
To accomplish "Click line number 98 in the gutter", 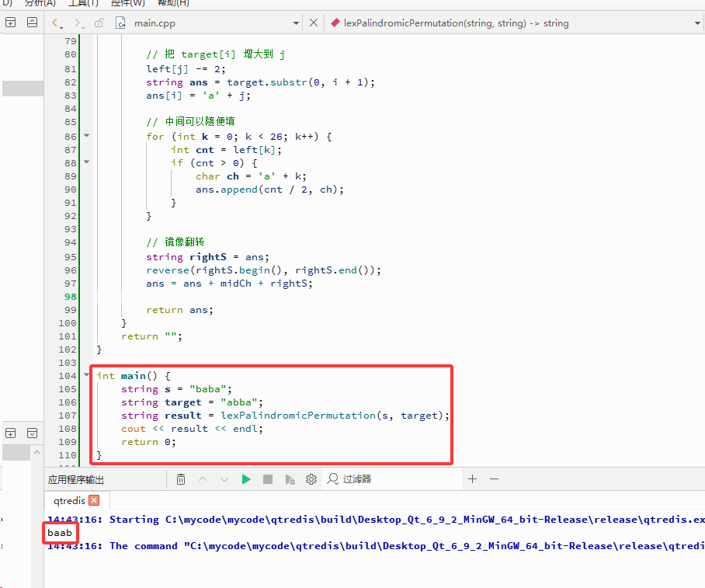I will (71, 297).
